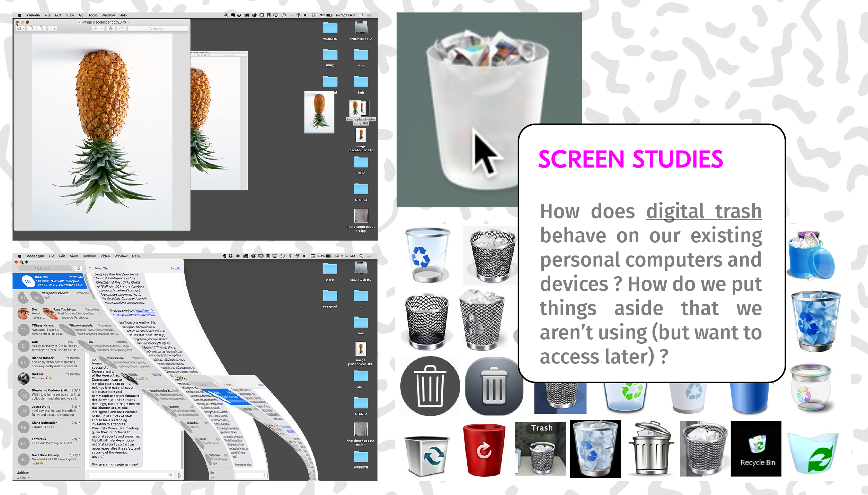Zoom out using Preview's magnifier minus button
Image resolution: width=868 pixels, height=495 pixels.
click(x=32, y=28)
